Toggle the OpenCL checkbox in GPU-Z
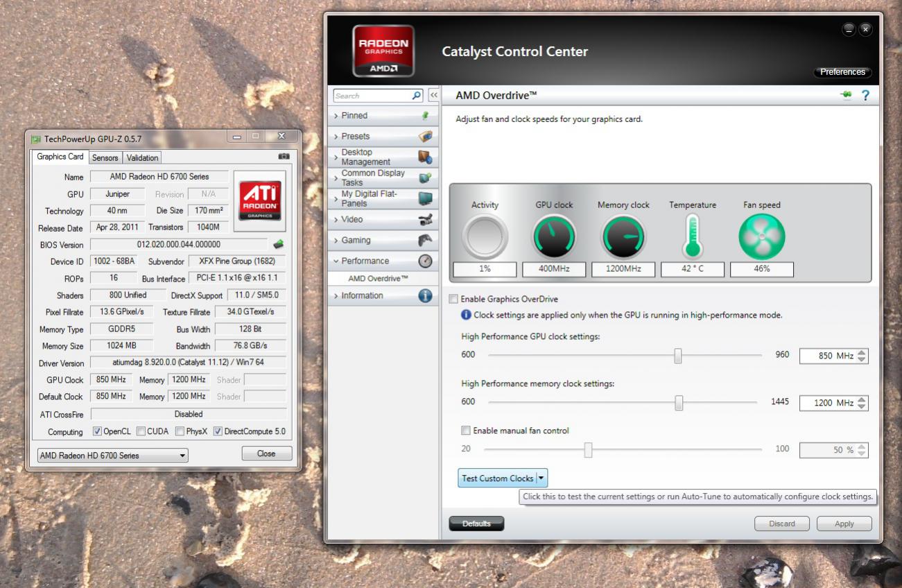902x588 pixels. tap(97, 431)
